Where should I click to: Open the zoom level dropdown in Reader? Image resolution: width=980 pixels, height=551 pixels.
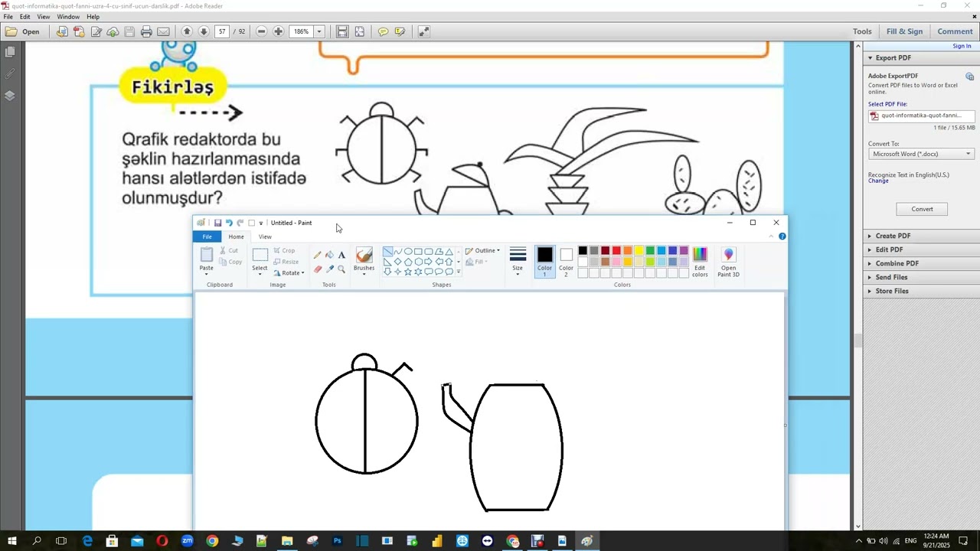pyautogui.click(x=319, y=31)
